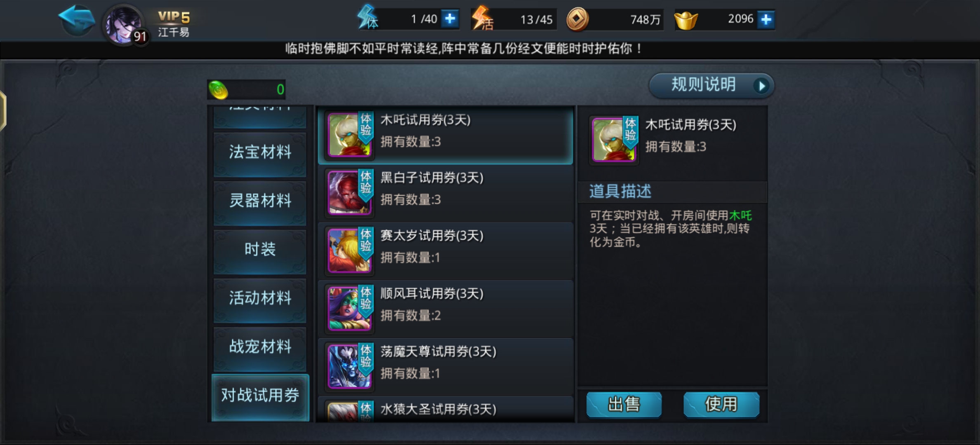Click the green jade token icon

[x=218, y=89]
